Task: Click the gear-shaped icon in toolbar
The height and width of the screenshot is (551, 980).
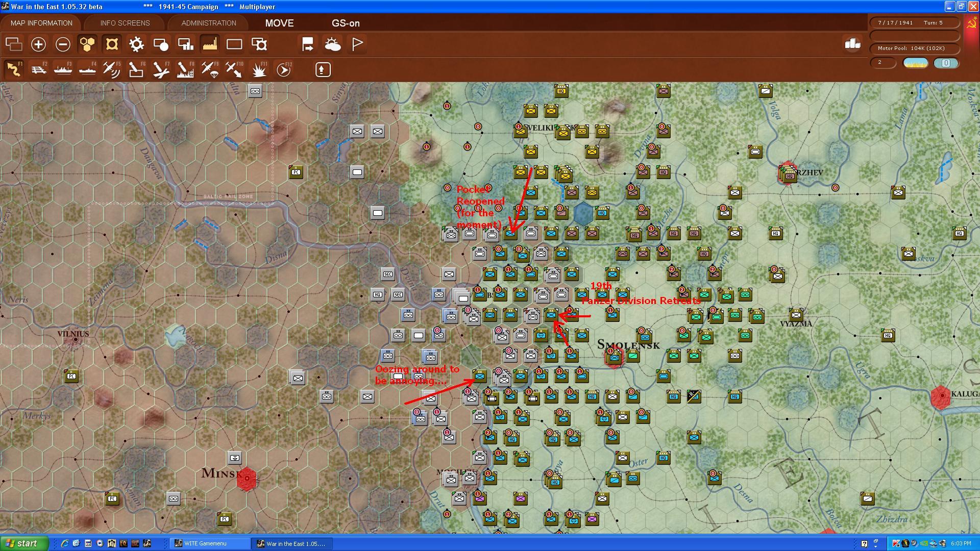Action: pyautogui.click(x=136, y=44)
